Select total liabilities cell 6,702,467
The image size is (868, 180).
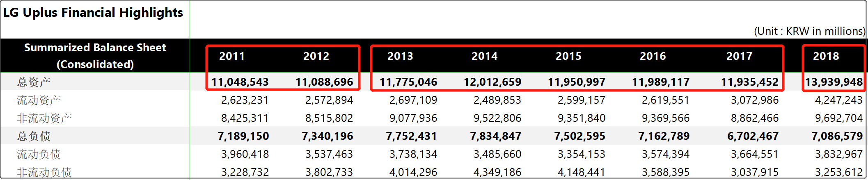[753, 136]
